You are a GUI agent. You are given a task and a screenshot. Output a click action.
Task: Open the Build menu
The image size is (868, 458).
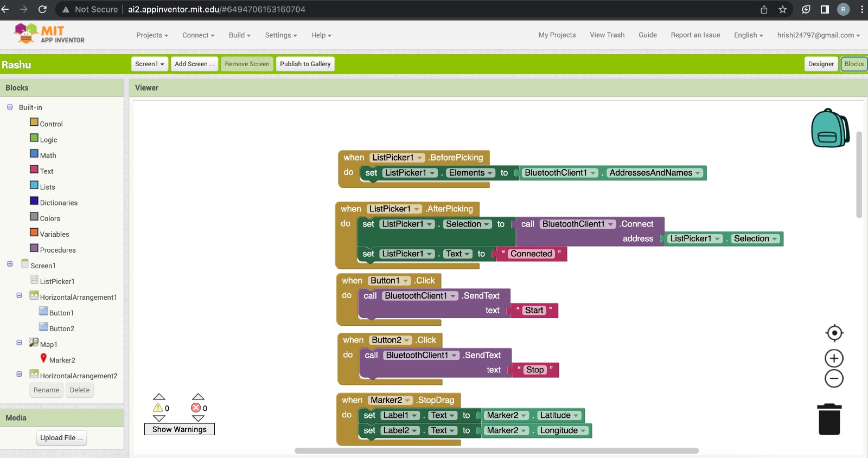click(239, 35)
